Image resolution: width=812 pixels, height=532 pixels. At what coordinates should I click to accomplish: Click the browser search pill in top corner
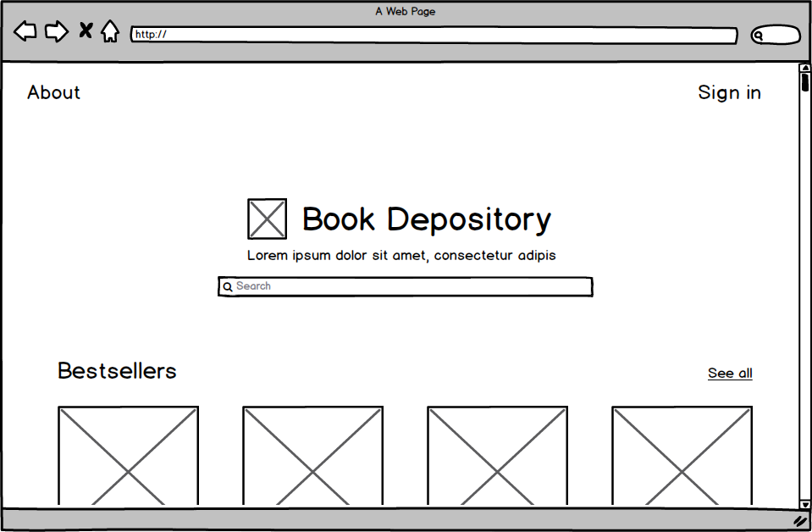[776, 35]
